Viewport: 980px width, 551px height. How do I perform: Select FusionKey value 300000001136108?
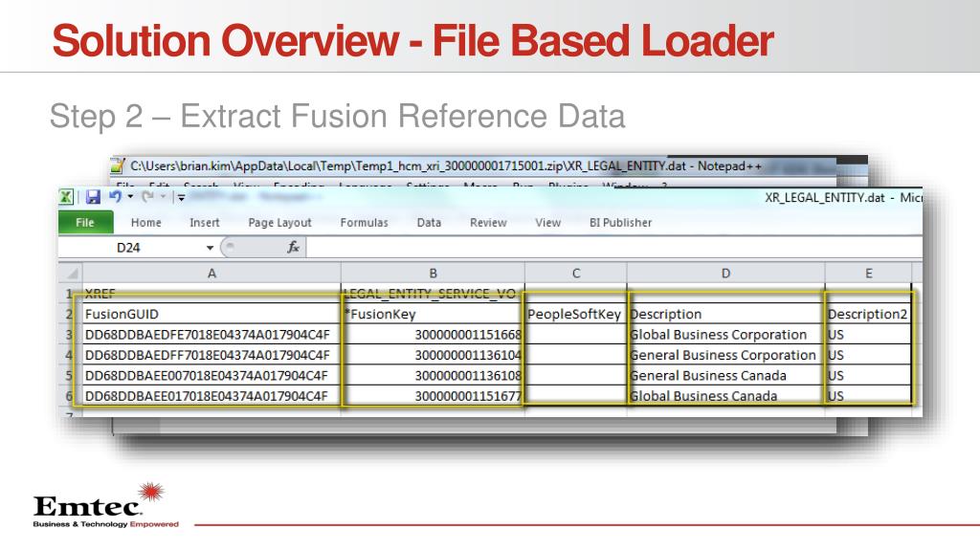[x=434, y=375]
